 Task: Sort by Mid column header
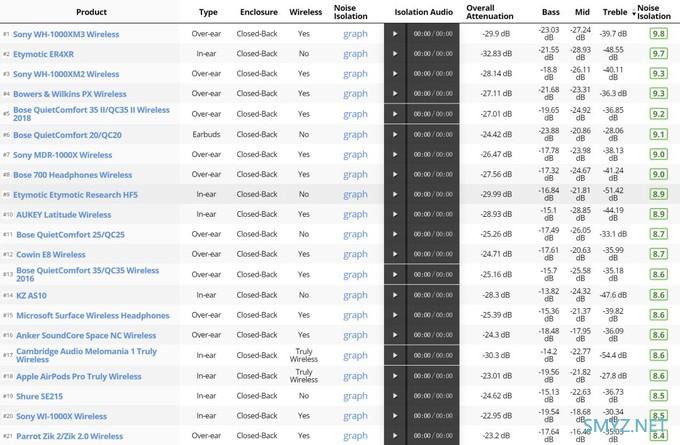pyautogui.click(x=582, y=12)
